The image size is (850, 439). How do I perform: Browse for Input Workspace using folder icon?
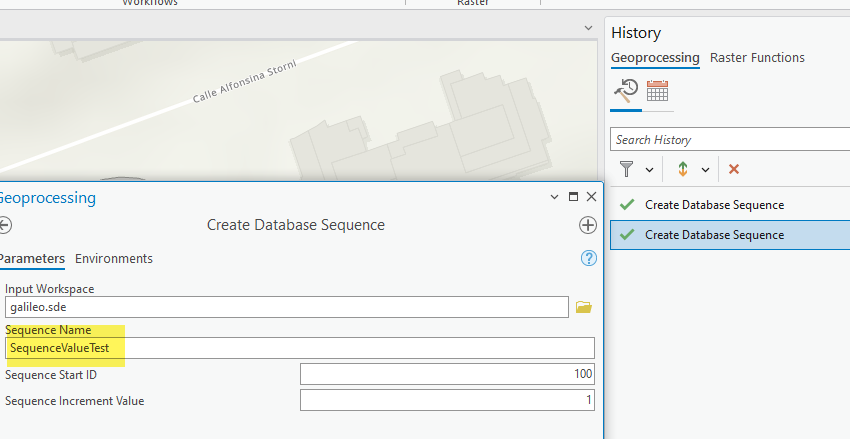(584, 307)
